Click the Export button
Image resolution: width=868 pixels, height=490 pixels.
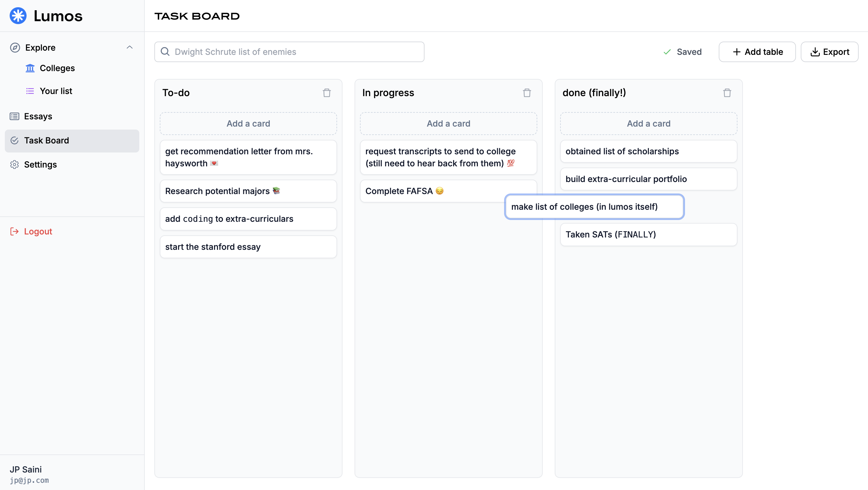tap(829, 52)
